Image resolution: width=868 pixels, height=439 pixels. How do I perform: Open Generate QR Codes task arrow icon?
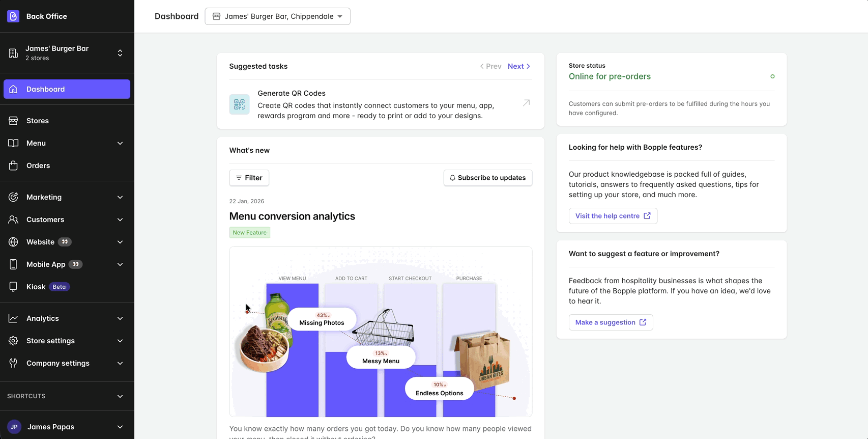coord(526,103)
